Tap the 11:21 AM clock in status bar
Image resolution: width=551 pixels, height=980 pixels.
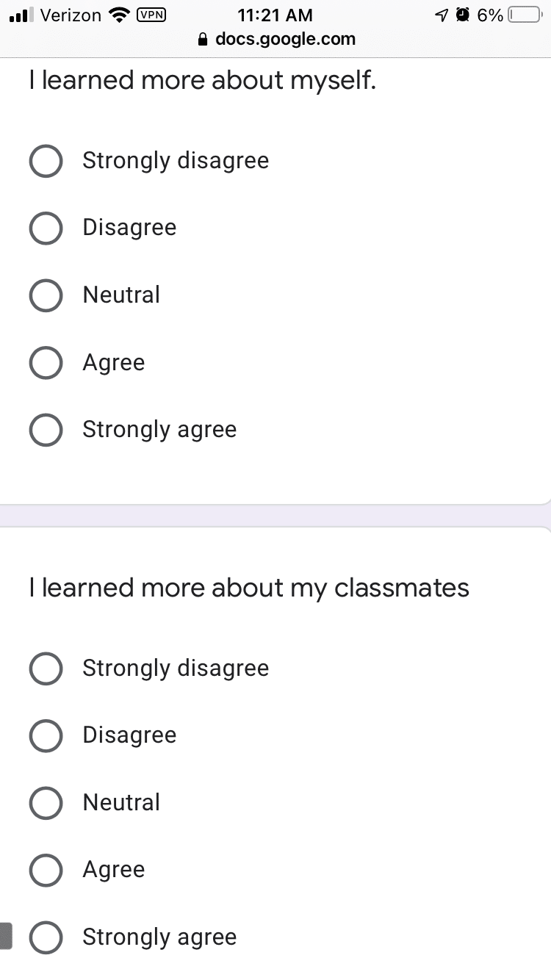click(x=275, y=15)
